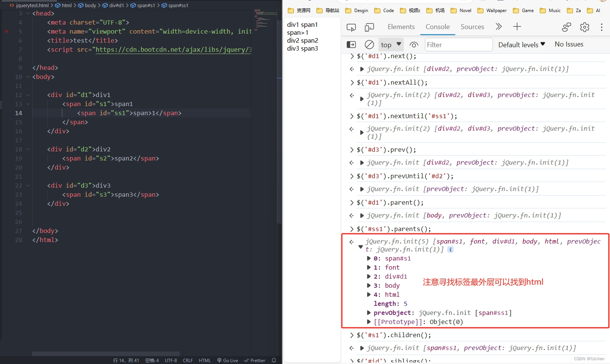Open the Music bookmark folder
Image resolution: width=610 pixels, height=364 pixels.
tap(550, 11)
